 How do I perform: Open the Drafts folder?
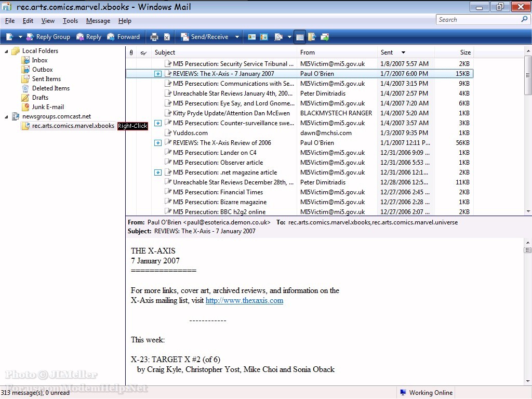point(40,97)
